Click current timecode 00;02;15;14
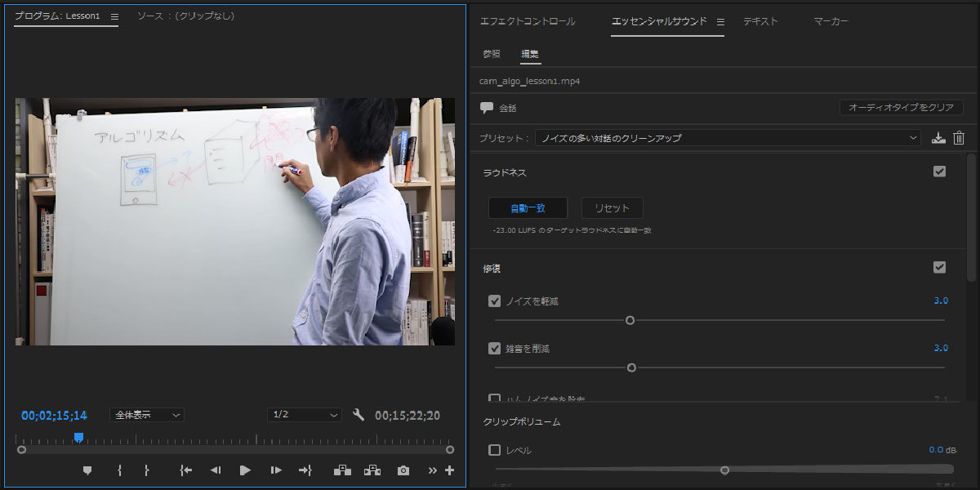Image resolution: width=980 pixels, height=490 pixels. 54,415
